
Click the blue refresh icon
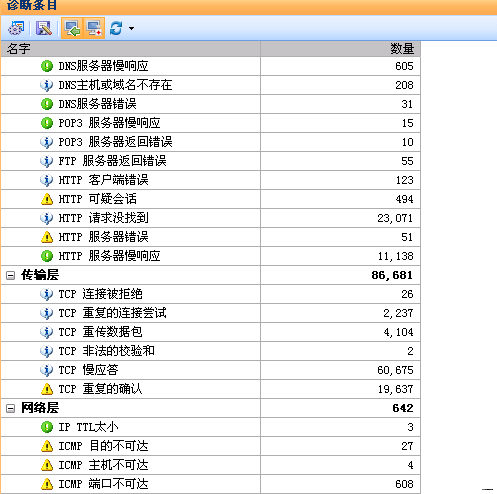coord(116,28)
